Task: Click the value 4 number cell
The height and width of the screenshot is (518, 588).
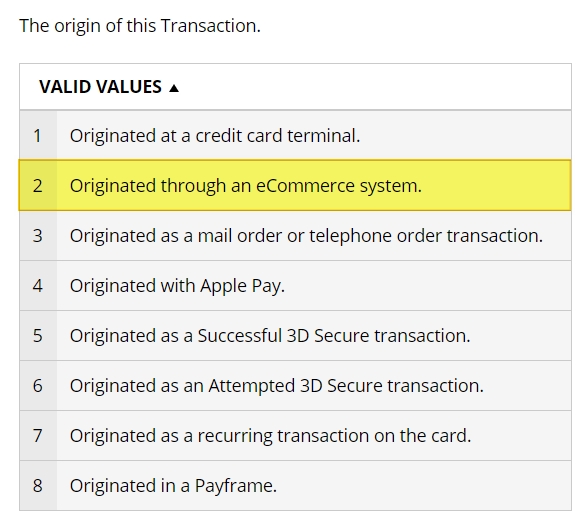Action: (x=38, y=285)
